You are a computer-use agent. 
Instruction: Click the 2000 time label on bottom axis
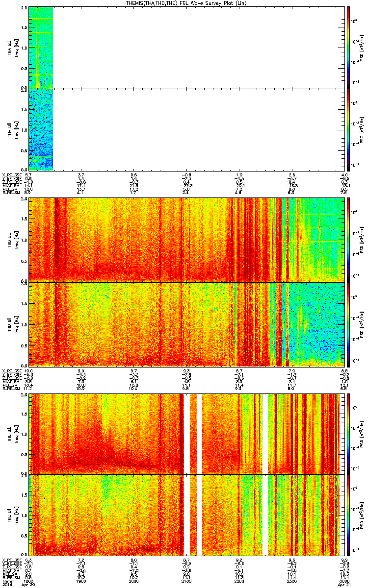(x=134, y=582)
